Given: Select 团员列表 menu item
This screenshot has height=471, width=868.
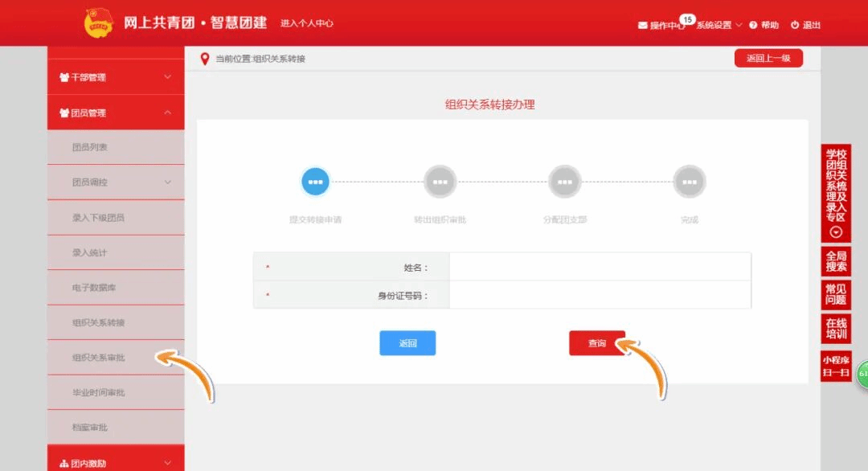Looking at the screenshot, I should point(90,148).
